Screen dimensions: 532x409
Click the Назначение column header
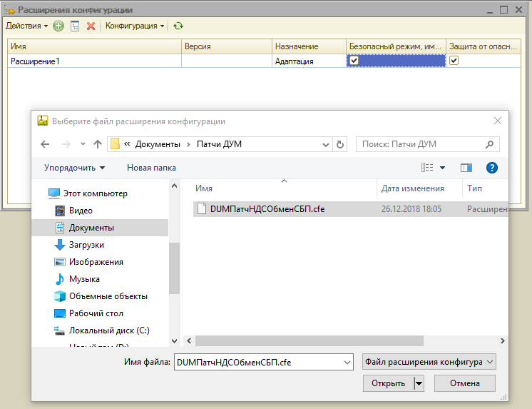pyautogui.click(x=309, y=46)
